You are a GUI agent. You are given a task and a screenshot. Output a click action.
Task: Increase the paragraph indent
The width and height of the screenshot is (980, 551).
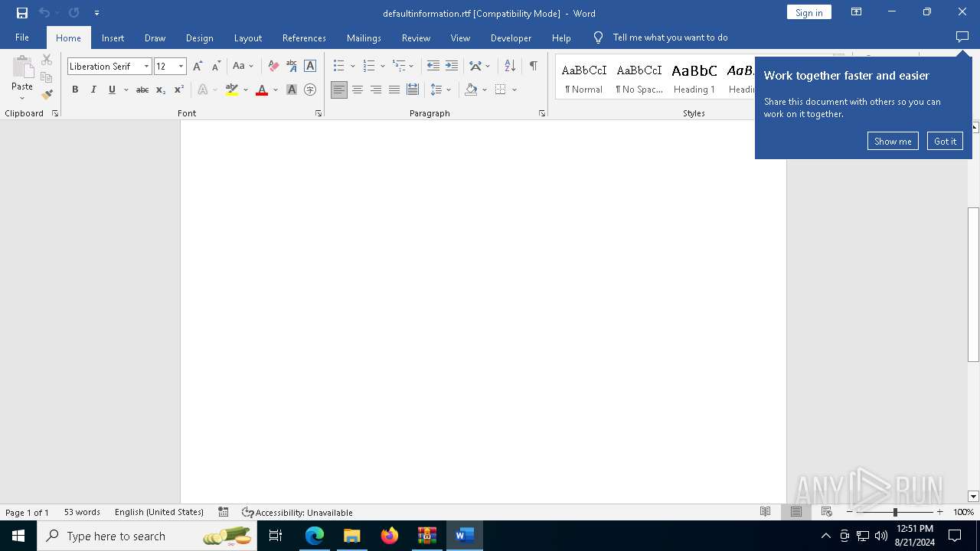(x=452, y=66)
